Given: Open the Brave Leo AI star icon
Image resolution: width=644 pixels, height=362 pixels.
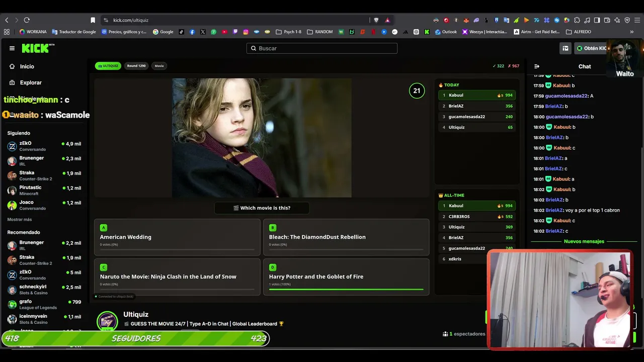Looking at the screenshot, I should [x=617, y=20].
